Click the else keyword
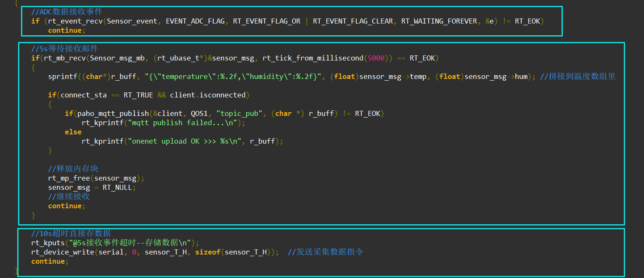644x278 pixels. (x=73, y=132)
